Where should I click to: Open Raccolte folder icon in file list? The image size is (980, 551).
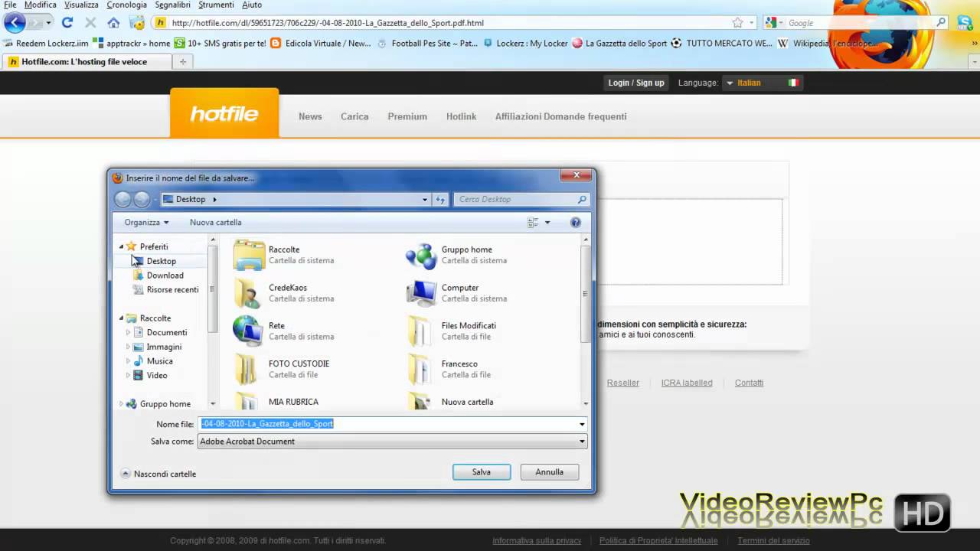pos(250,255)
